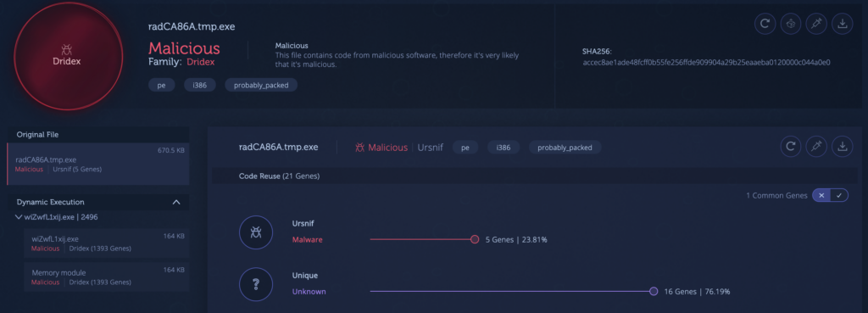Click the large Malicious verdict heading

[184, 48]
